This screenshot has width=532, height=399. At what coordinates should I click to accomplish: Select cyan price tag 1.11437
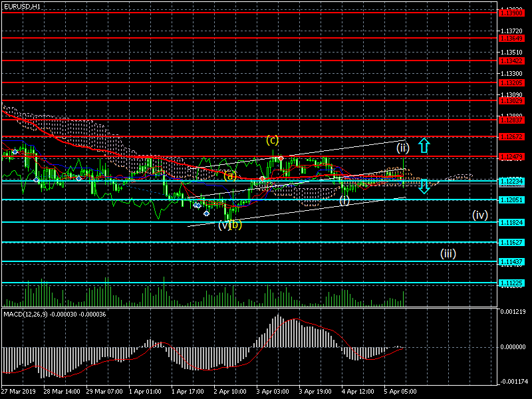coord(511,262)
